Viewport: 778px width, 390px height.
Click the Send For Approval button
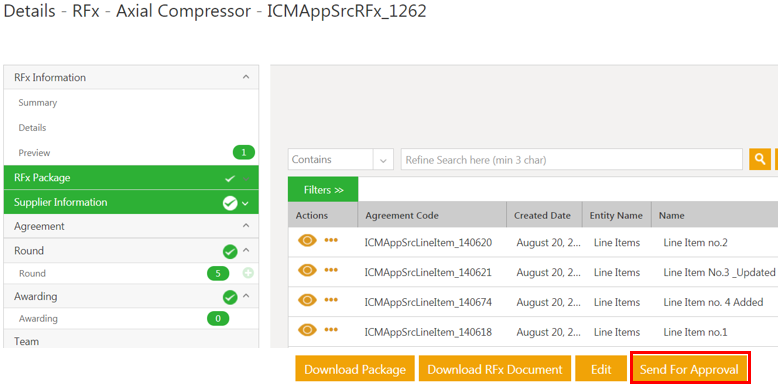(689, 369)
